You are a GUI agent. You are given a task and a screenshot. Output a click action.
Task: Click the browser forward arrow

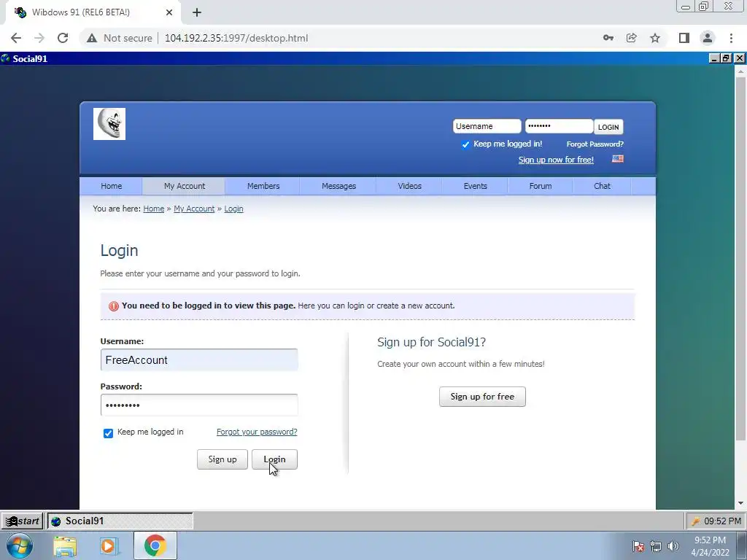click(x=39, y=38)
